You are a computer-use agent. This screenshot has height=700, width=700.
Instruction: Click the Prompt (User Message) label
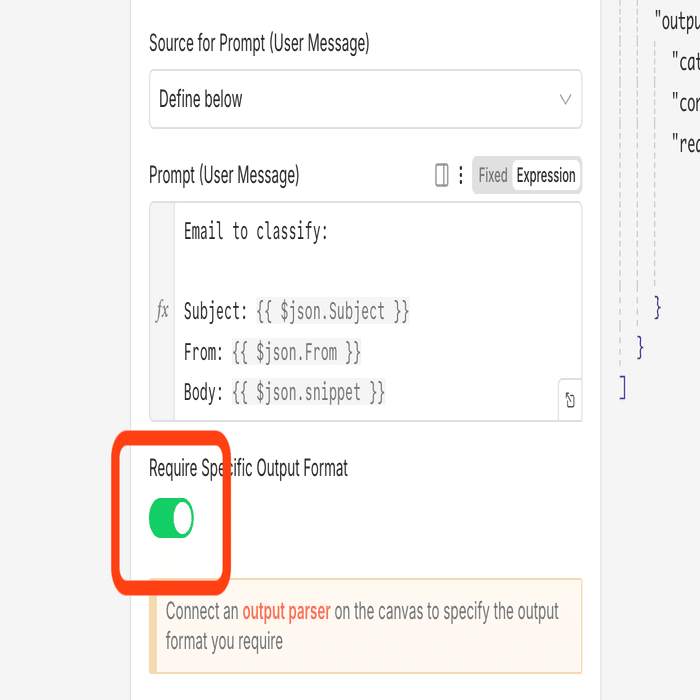224,176
